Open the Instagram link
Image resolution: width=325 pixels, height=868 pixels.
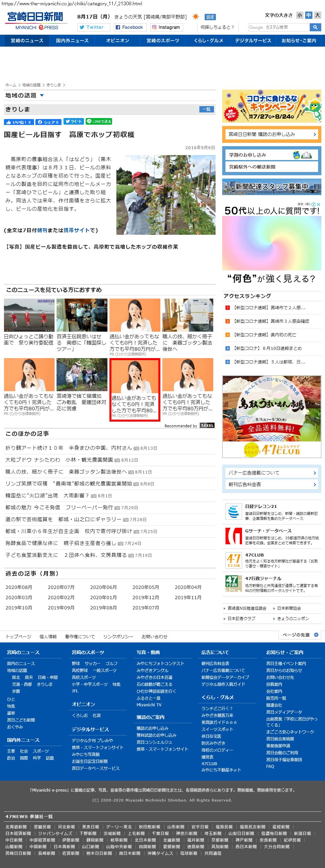point(166,27)
